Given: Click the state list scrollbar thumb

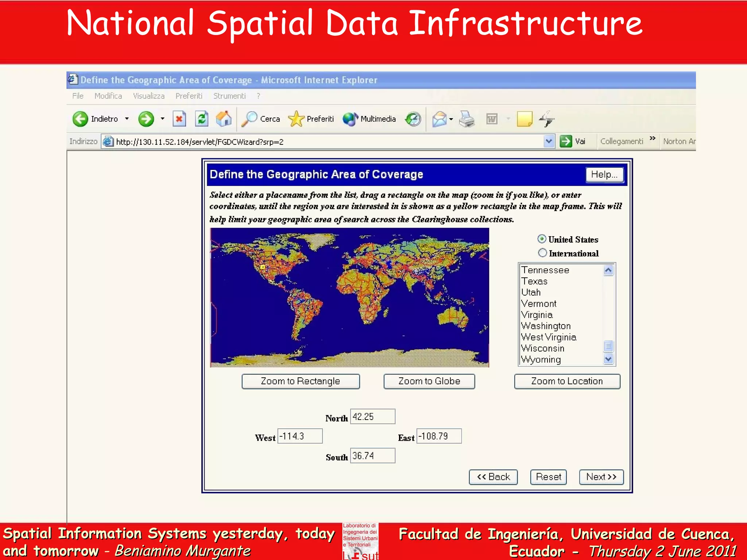Looking at the screenshot, I should (x=608, y=346).
